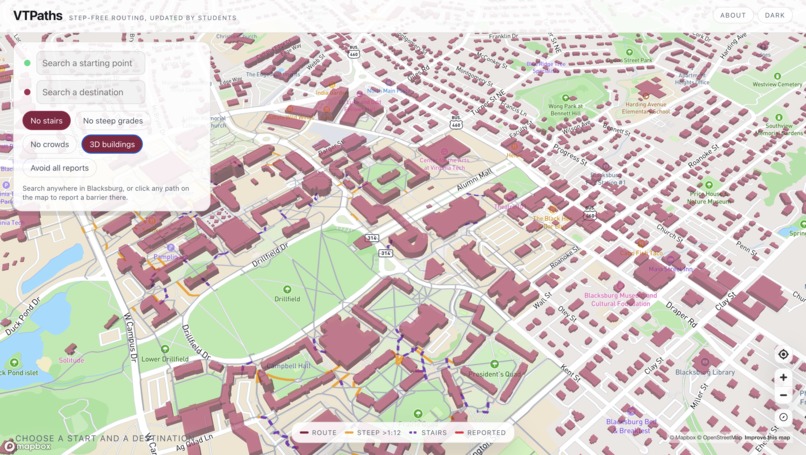The image size is (806, 455).
Task: Zoom in with the plus map control
Action: pos(783,377)
